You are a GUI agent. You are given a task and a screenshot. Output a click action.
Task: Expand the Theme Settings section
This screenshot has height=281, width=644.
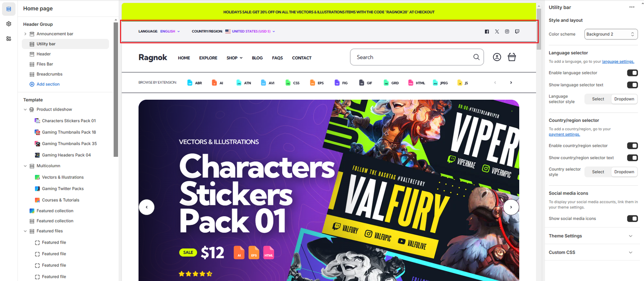point(591,236)
